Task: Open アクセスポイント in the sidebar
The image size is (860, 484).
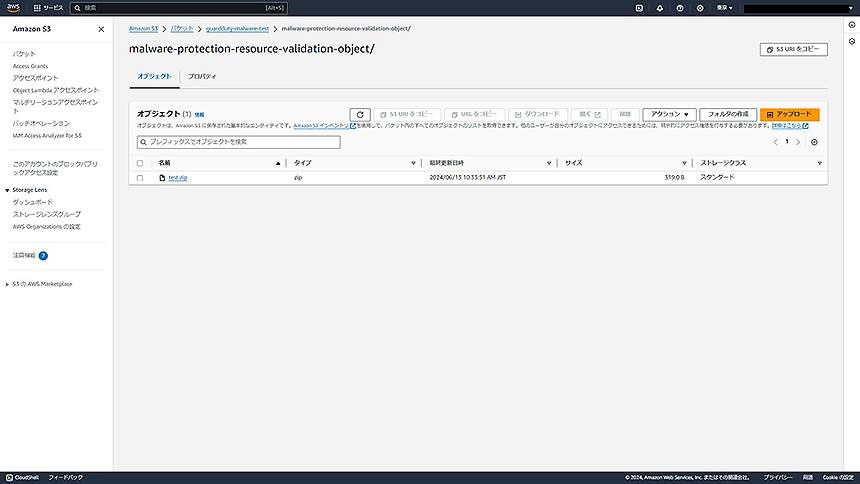Action: pos(35,78)
